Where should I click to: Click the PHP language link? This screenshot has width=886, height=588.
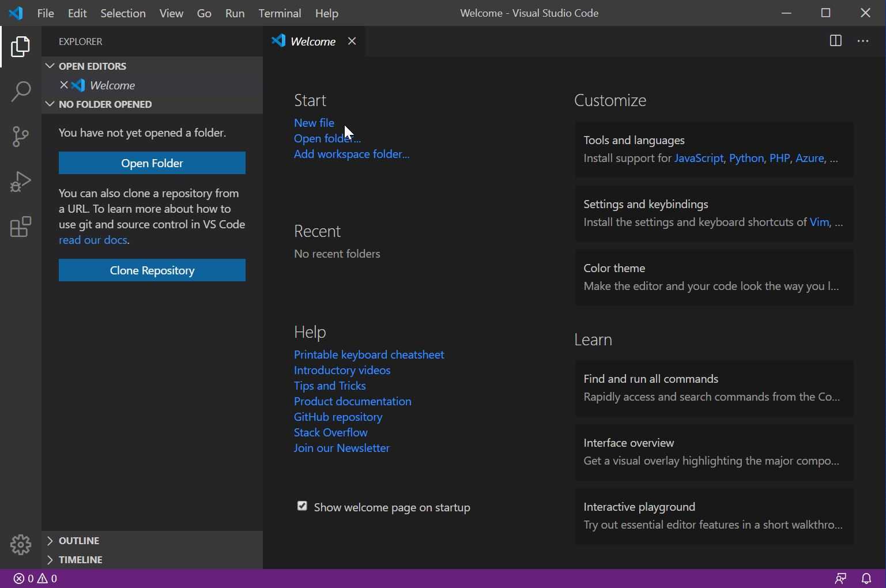click(779, 158)
